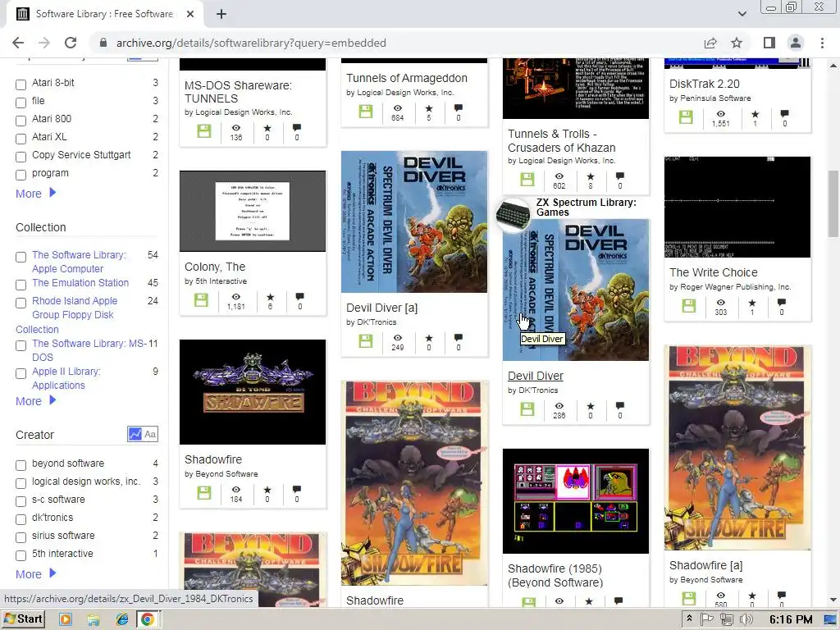The width and height of the screenshot is (840, 630).
Task: Check the Atari XL filter
Action: tap(21, 139)
